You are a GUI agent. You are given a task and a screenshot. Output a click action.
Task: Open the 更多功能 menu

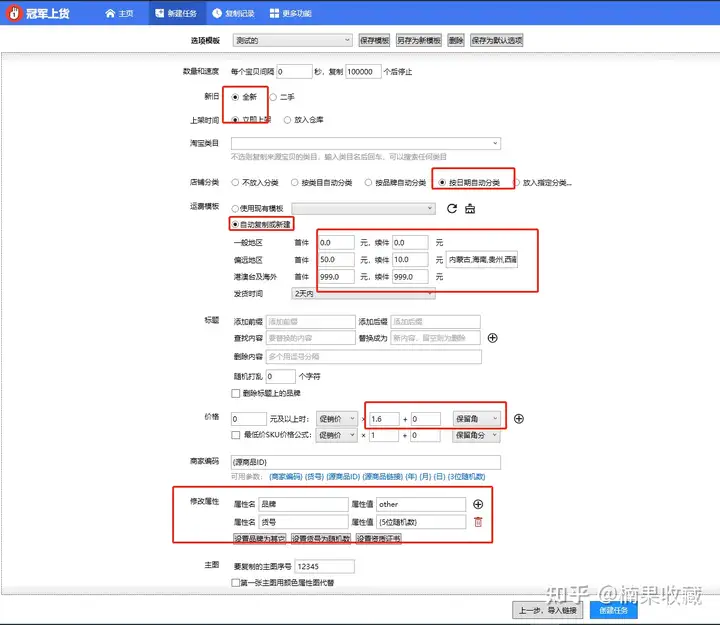point(291,13)
